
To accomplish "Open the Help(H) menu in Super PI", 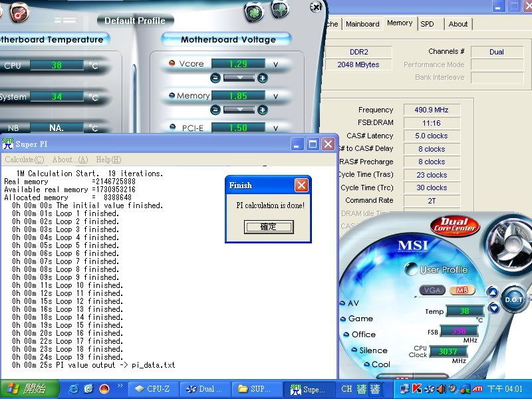I will coord(108,160).
